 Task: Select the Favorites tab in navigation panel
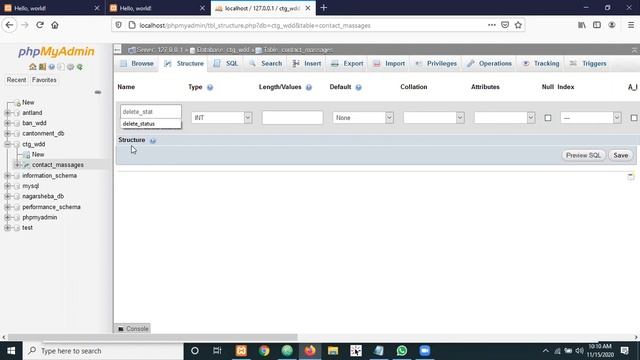[44, 80]
